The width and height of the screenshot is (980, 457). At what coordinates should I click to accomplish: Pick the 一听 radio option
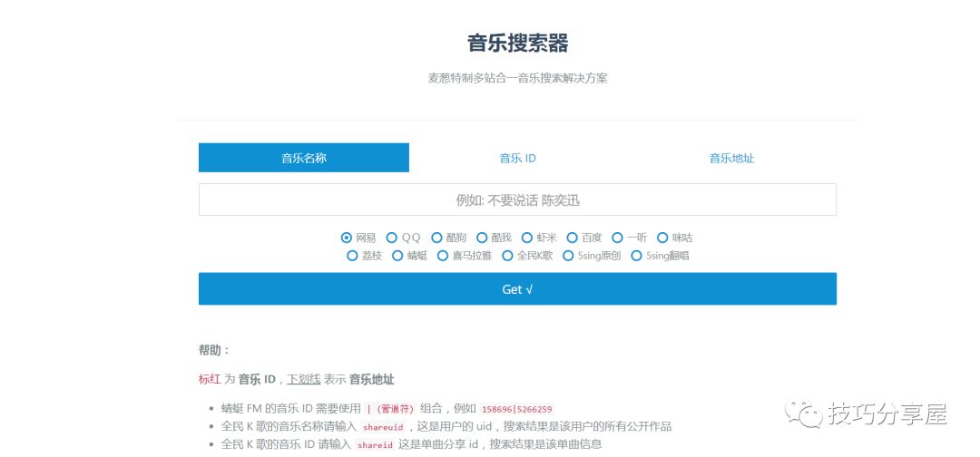click(618, 238)
